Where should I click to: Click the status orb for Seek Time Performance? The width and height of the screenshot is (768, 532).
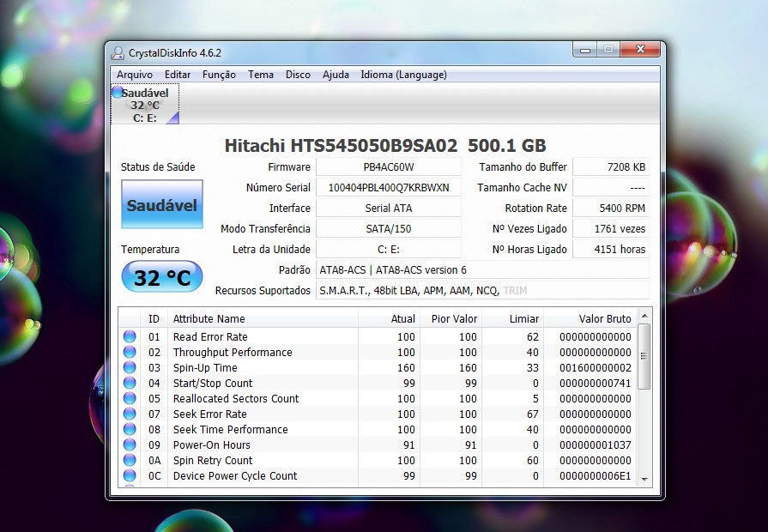tap(130, 429)
